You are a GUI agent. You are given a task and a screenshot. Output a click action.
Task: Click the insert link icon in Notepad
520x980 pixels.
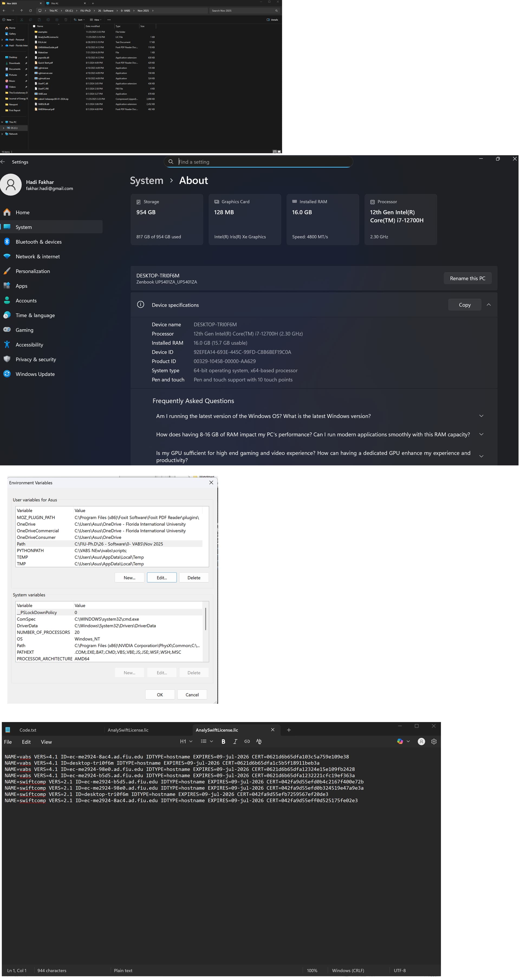click(247, 742)
